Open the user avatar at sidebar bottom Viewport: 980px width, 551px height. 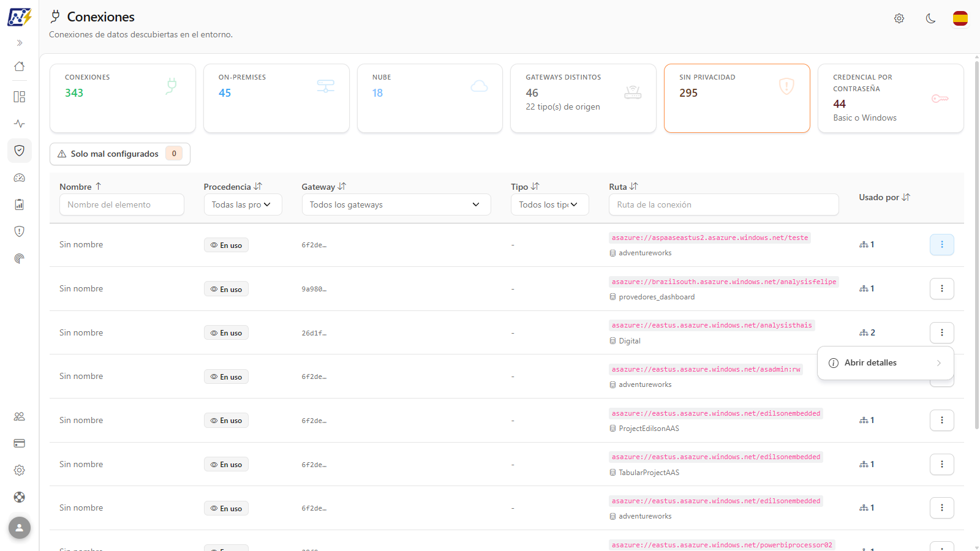(20, 528)
